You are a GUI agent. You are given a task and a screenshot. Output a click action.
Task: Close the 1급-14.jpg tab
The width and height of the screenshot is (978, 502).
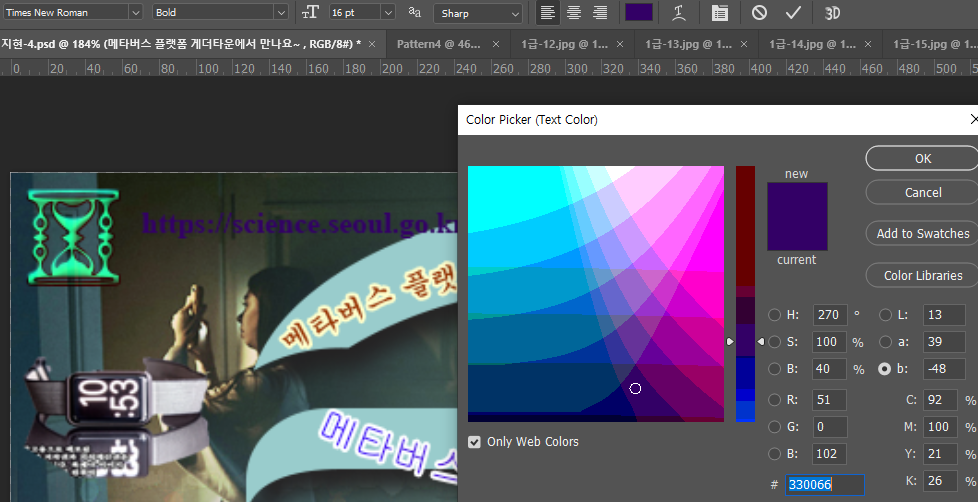(868, 44)
